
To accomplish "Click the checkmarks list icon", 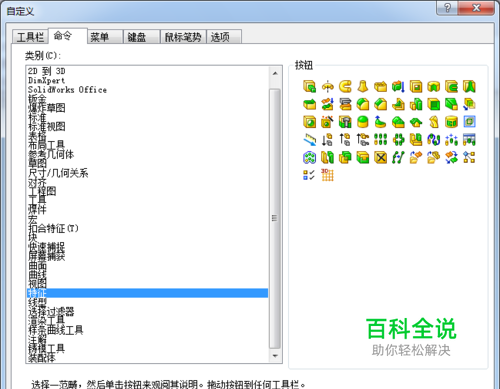I will 310,175.
